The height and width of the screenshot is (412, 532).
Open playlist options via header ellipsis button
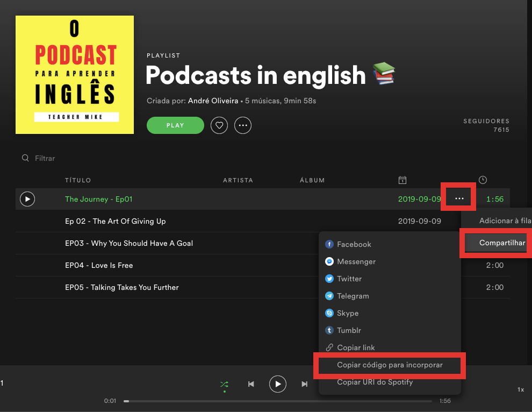(243, 125)
